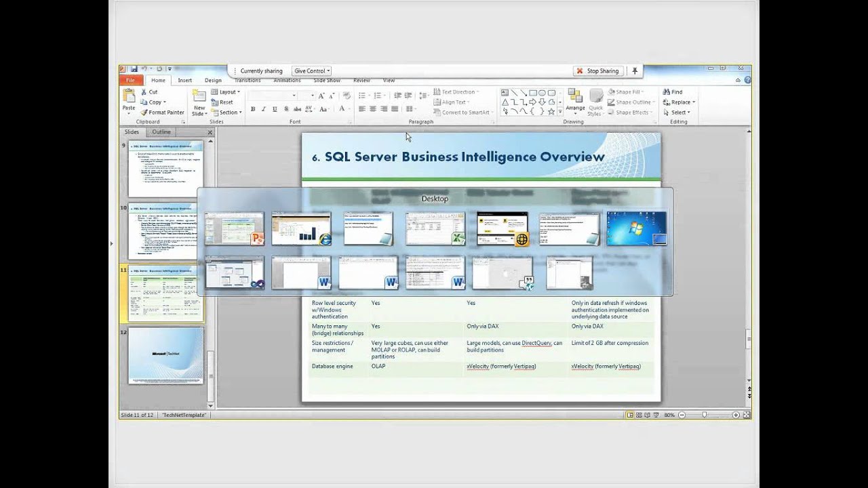Click the Numbering list icon
The width and height of the screenshot is (868, 488).
coord(378,96)
